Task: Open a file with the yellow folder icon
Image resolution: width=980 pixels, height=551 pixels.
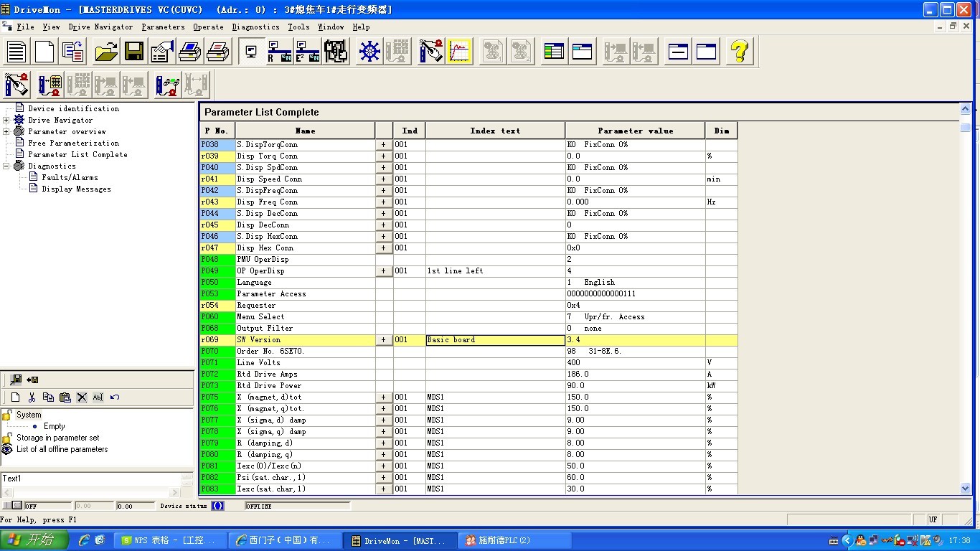Action: [106, 52]
